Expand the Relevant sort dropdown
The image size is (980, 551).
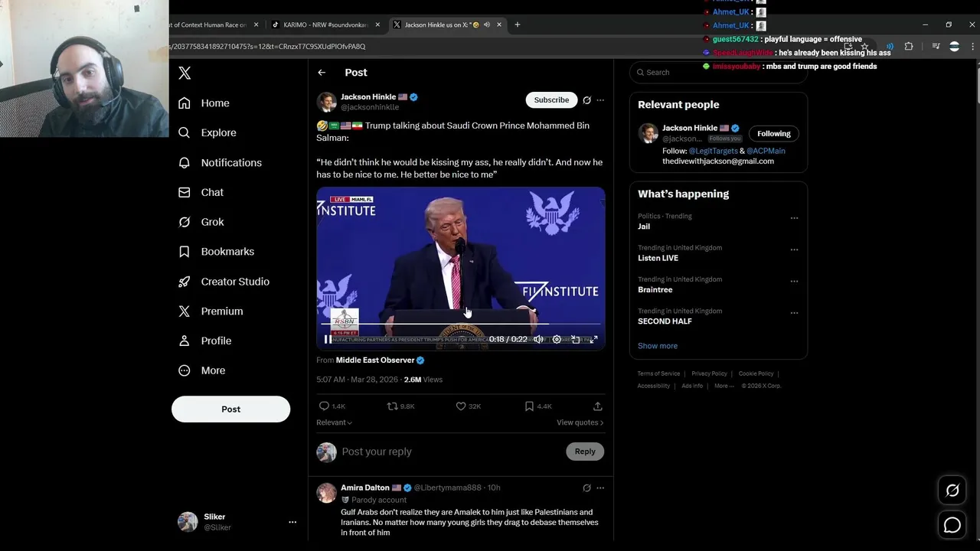pyautogui.click(x=335, y=422)
